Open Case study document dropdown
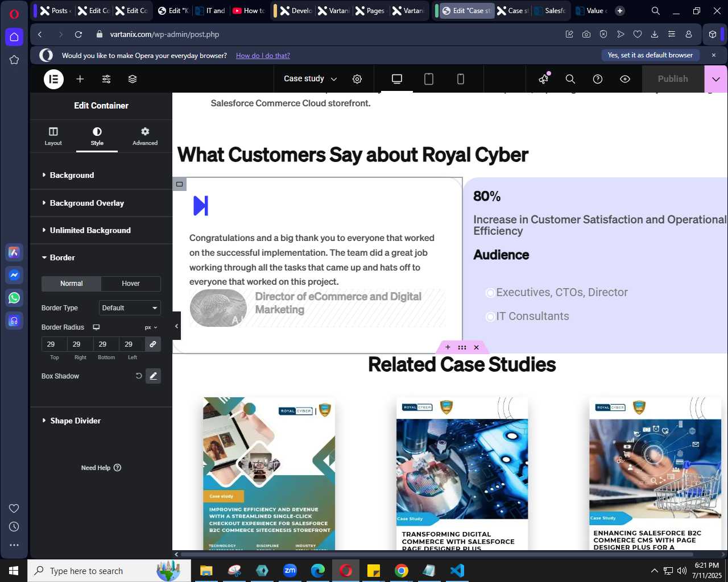Image resolution: width=728 pixels, height=582 pixels. point(311,79)
